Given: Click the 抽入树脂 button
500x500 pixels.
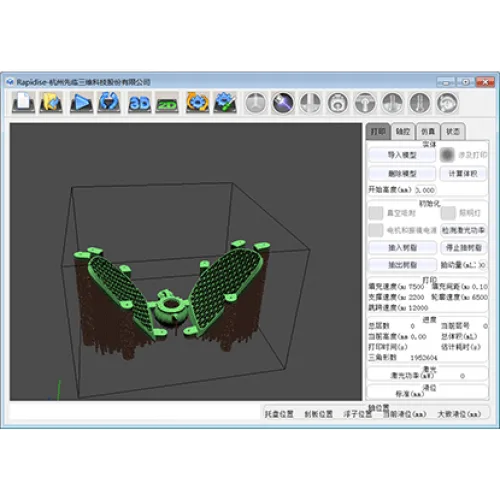Looking at the screenshot, I should coord(403,248).
